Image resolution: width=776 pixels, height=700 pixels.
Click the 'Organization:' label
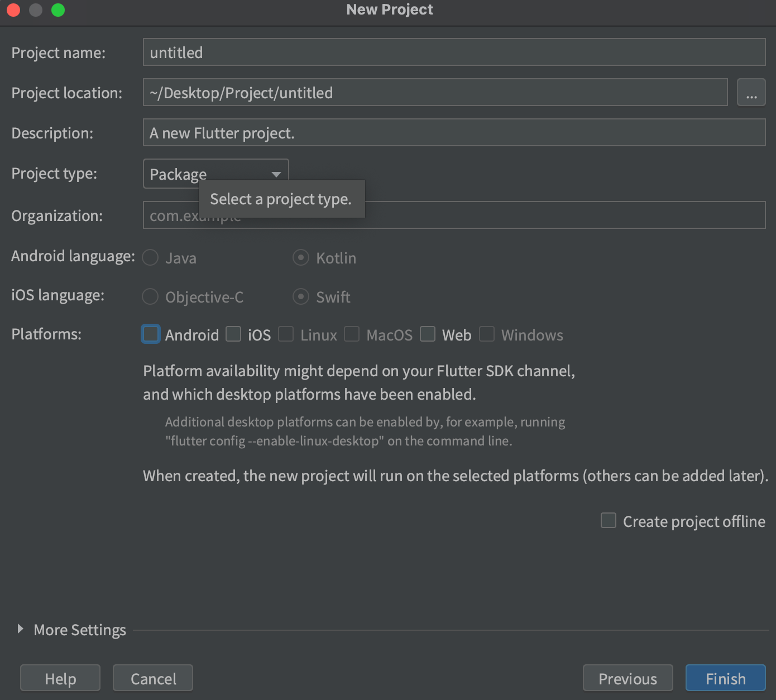pos(57,216)
